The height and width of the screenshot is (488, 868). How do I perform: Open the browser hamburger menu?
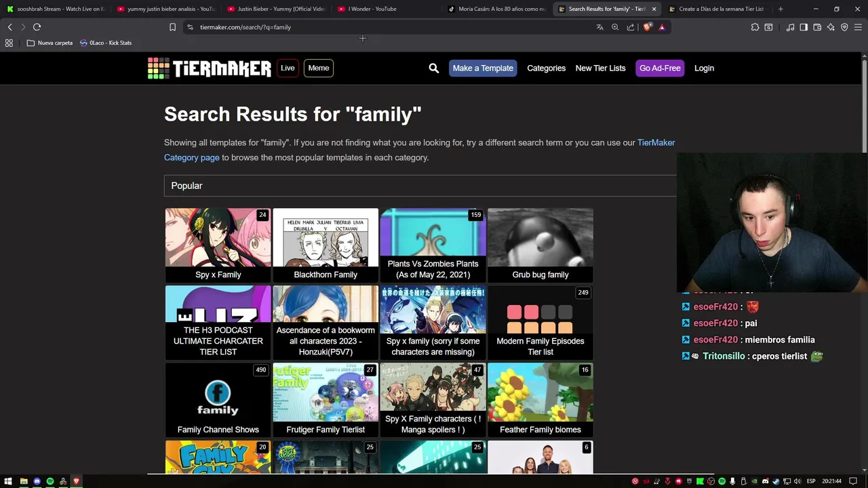[x=858, y=27]
